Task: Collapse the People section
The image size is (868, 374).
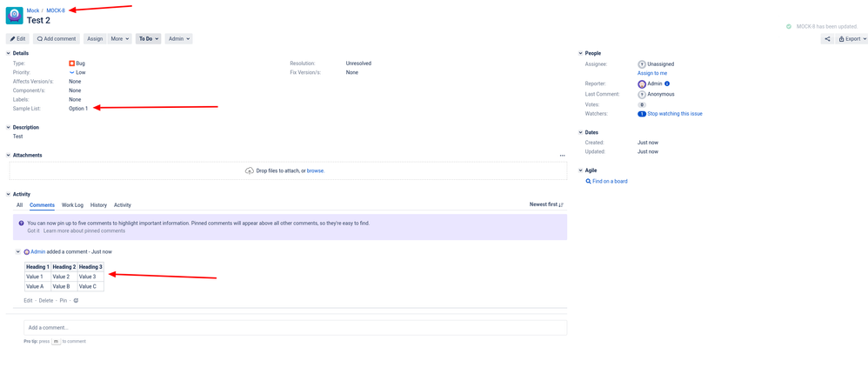Action: point(580,53)
